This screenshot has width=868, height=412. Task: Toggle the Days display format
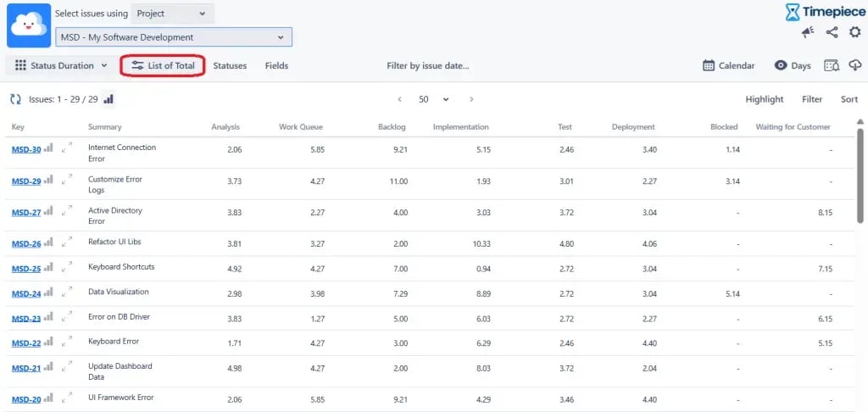point(793,66)
